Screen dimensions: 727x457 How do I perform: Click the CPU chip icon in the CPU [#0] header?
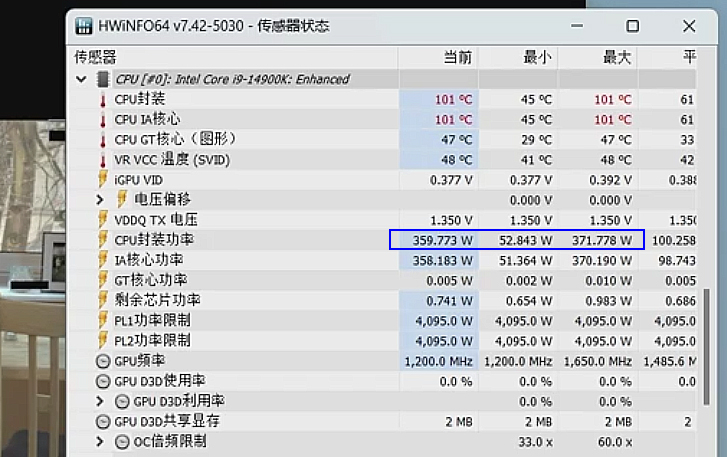[x=103, y=79]
